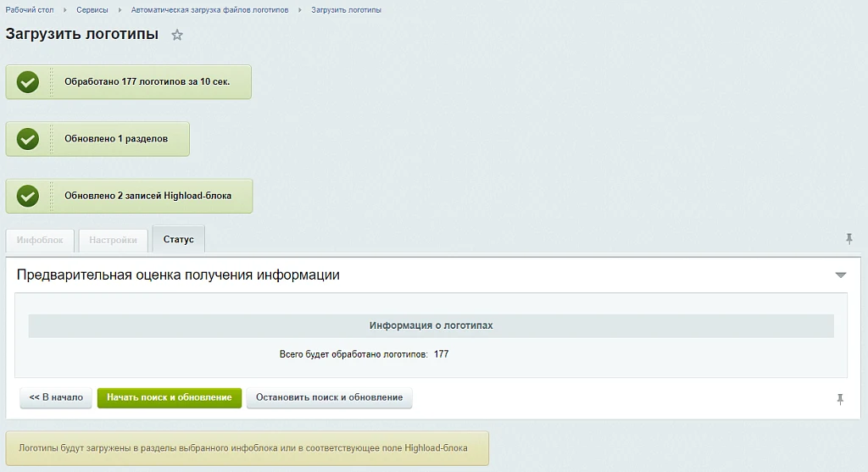Click breadcrumb arrow after Сервисы

click(x=120, y=10)
